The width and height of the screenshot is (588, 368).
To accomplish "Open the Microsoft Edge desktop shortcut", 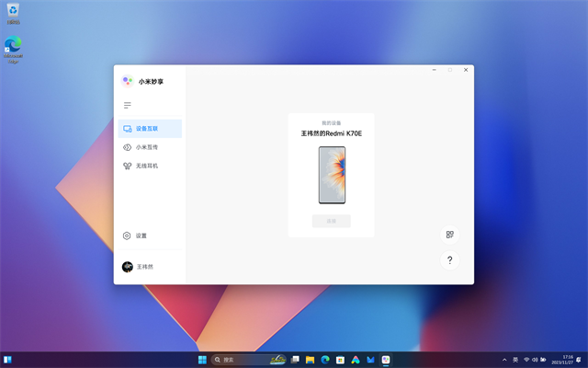I will (x=13, y=49).
